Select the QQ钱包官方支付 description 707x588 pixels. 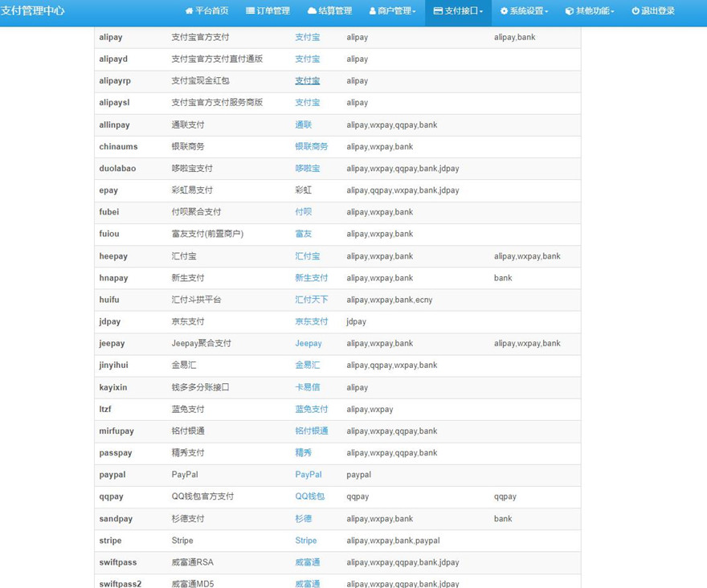pos(203,496)
